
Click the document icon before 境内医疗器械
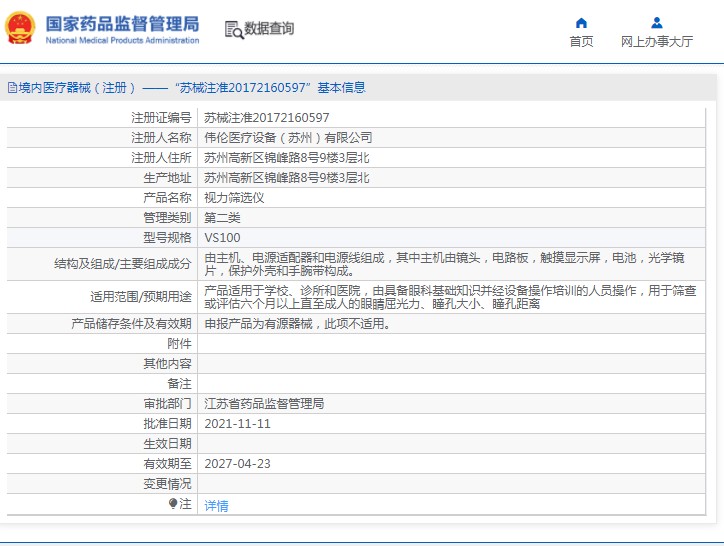click(x=11, y=88)
